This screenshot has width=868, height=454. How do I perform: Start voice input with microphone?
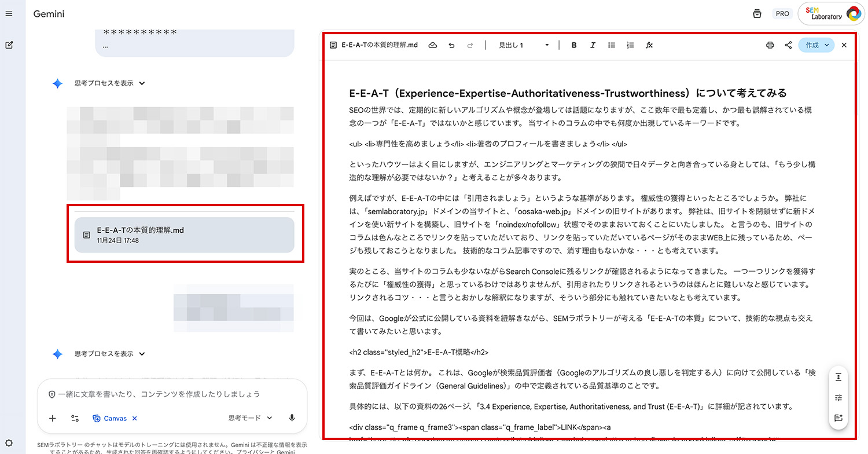[292, 418]
